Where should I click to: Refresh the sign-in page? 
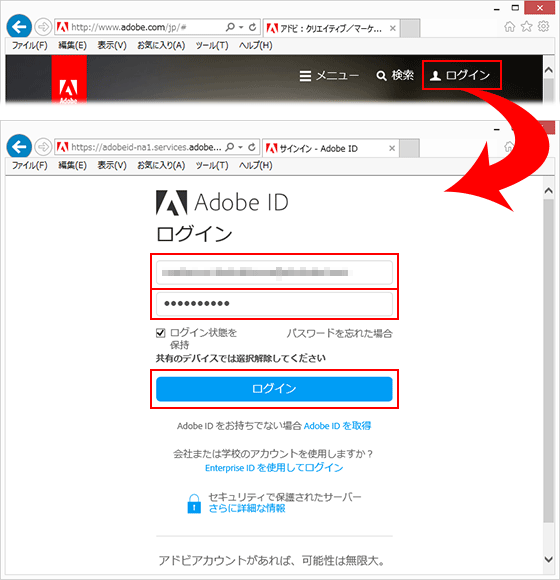(252, 147)
